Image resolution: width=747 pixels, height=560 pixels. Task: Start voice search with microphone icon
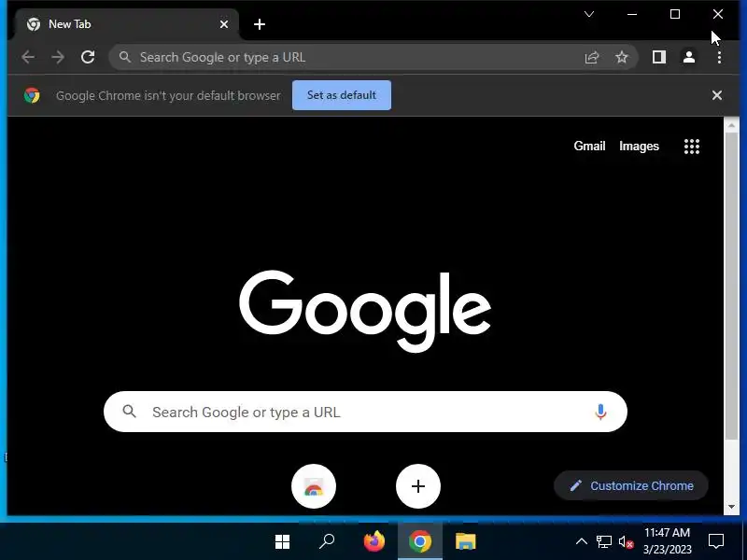(600, 412)
